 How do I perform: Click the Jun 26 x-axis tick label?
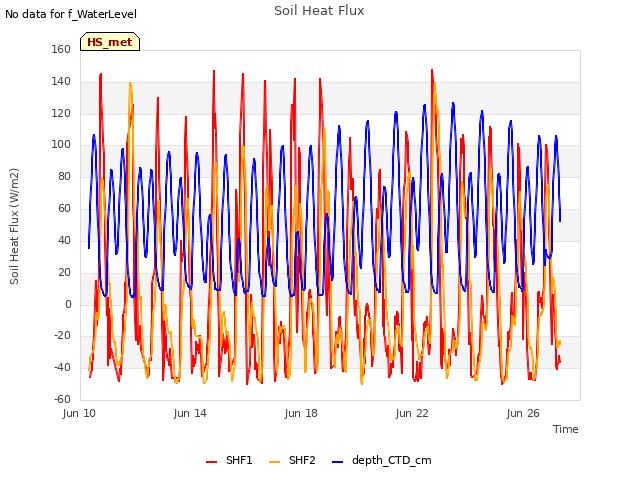[x=523, y=413]
